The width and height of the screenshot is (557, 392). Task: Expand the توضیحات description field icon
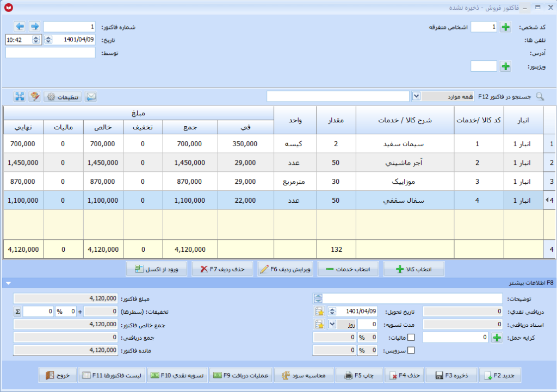pos(318,298)
